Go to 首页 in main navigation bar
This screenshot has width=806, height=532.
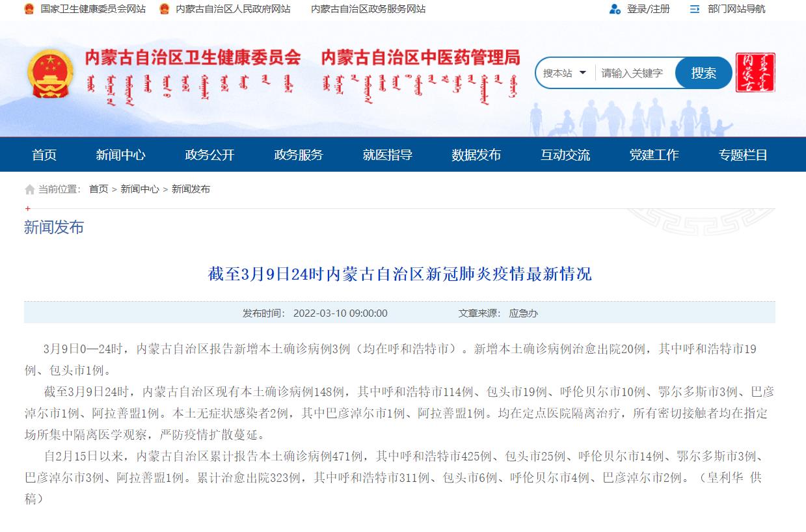point(44,155)
